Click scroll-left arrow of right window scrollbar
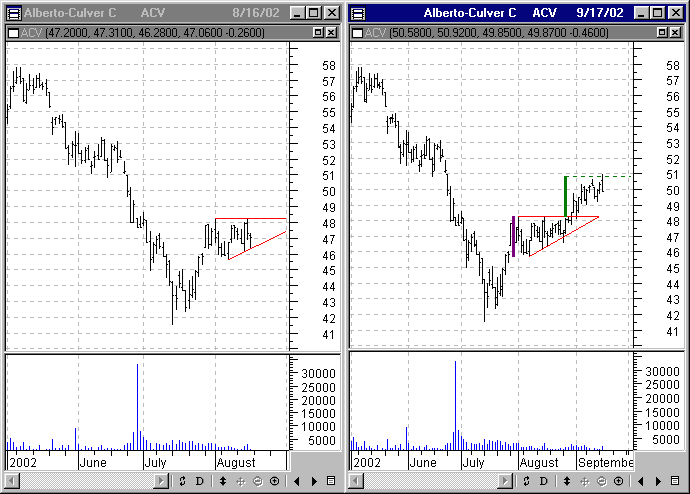 pyautogui.click(x=356, y=481)
